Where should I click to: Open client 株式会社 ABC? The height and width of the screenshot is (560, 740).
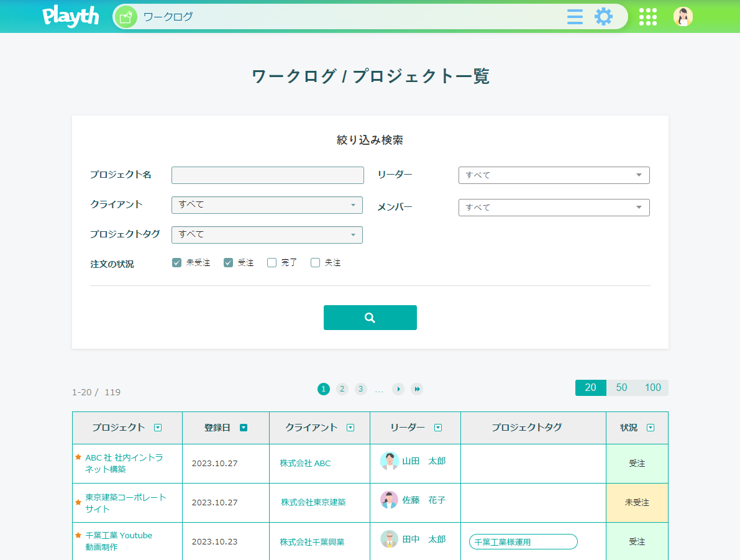point(305,463)
